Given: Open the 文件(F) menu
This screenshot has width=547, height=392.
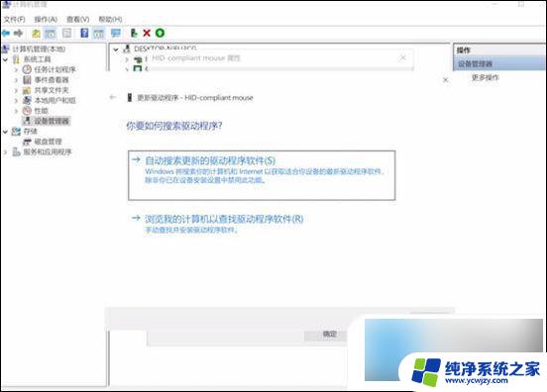Looking at the screenshot, I should point(14,19).
